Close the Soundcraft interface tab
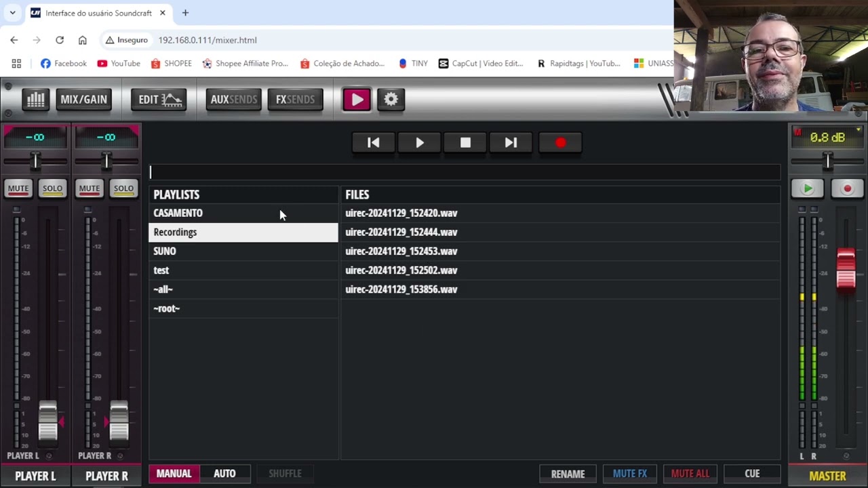This screenshot has height=488, width=868. (x=163, y=13)
